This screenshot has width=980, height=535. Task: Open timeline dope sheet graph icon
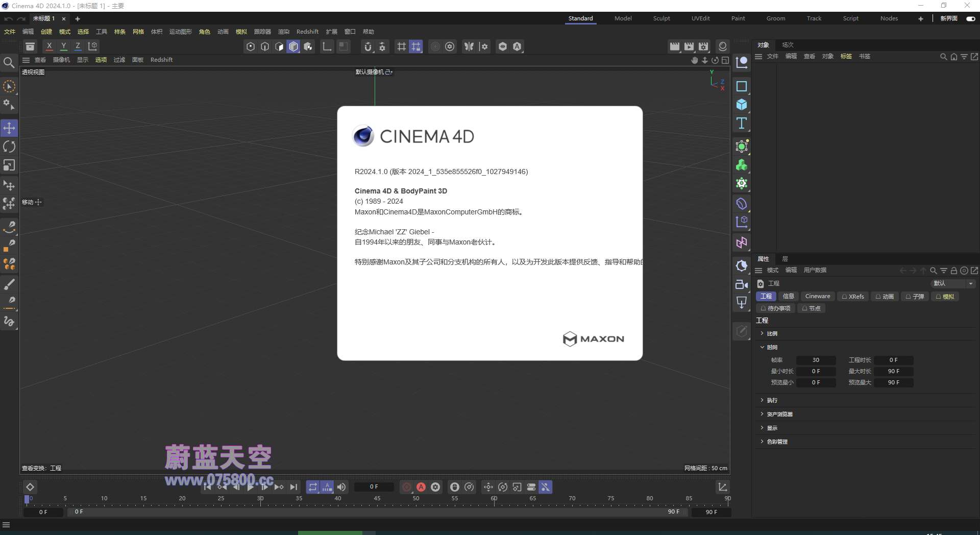point(723,487)
